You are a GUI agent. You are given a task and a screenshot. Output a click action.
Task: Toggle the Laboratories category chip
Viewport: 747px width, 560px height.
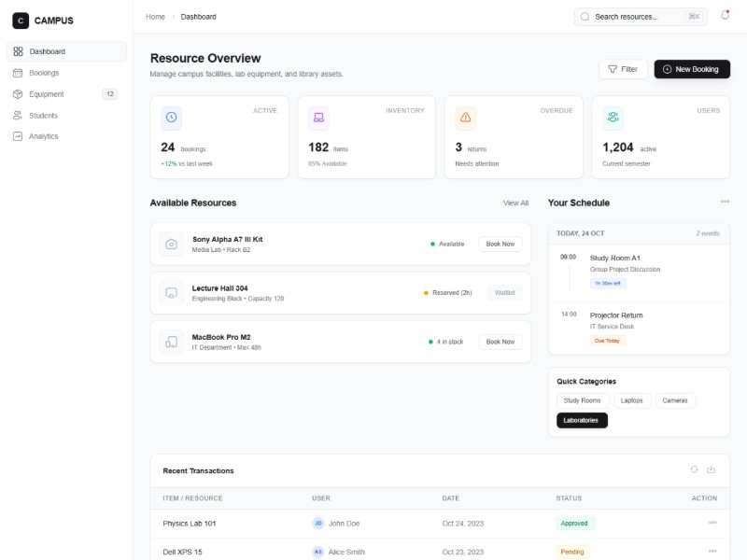tap(582, 420)
